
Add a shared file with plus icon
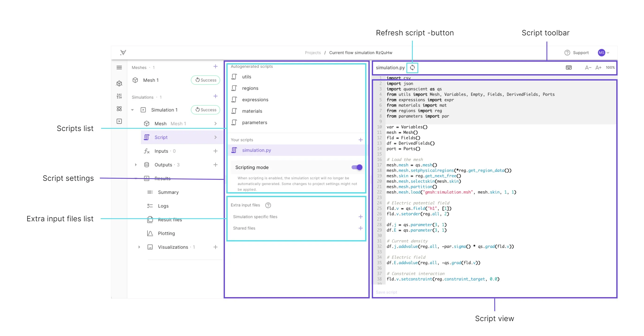(360, 228)
